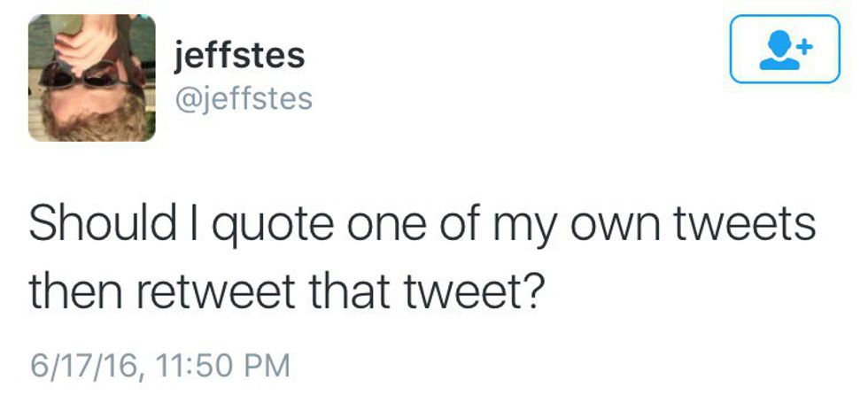Screen dimensions: 868x395
Task: Click the word "own" in the tweet
Action: 622,224
